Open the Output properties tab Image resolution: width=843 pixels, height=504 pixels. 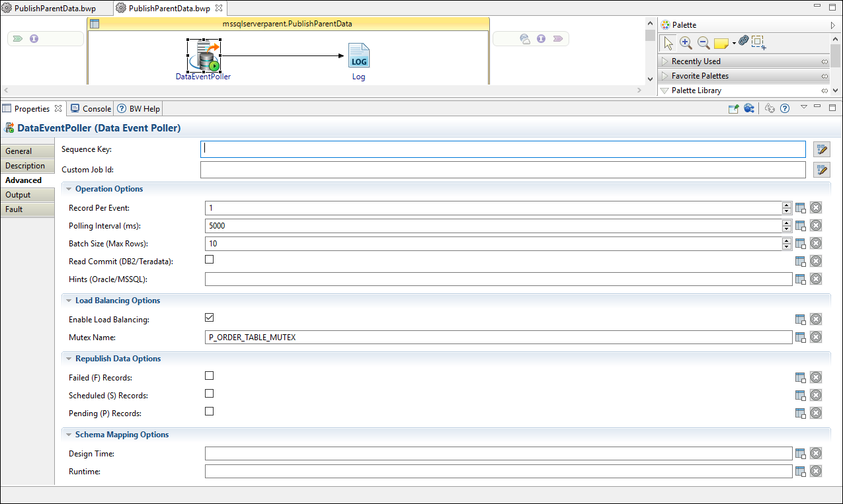pos(19,195)
